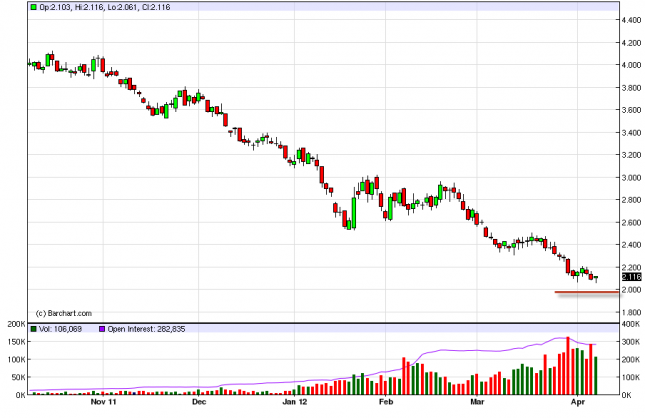
Task: Click the 150K left volume axis label
Action: coord(17,342)
